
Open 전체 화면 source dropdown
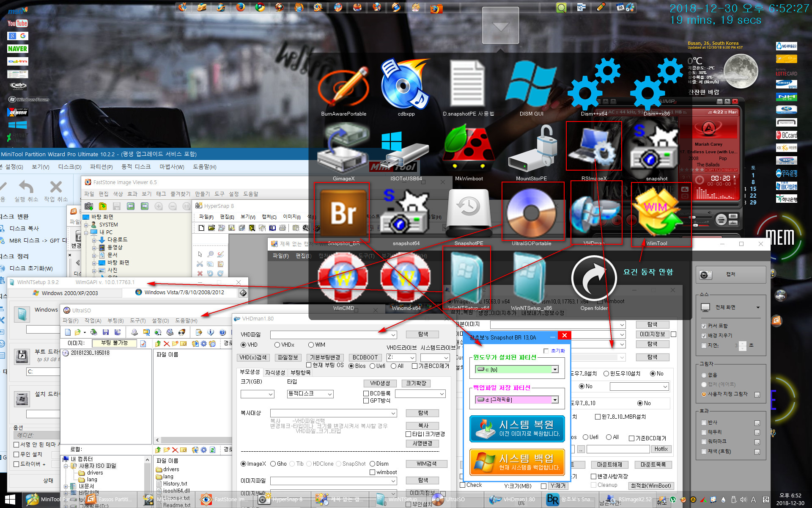[730, 307]
